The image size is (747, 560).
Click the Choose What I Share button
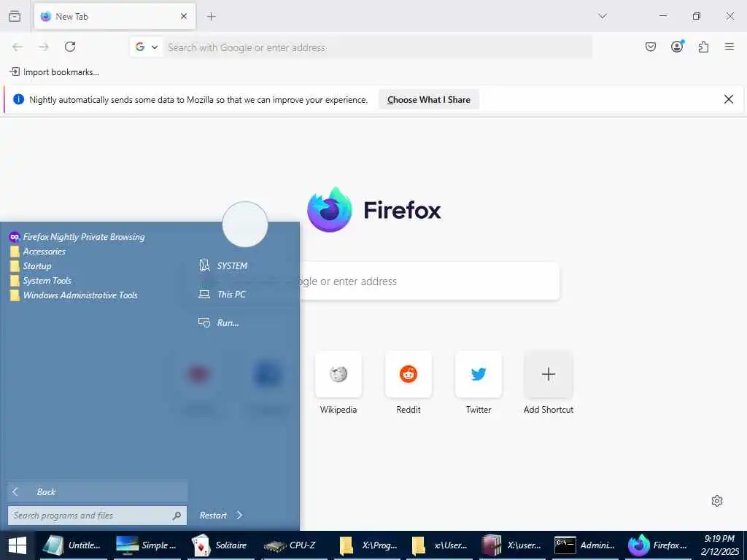[429, 99]
